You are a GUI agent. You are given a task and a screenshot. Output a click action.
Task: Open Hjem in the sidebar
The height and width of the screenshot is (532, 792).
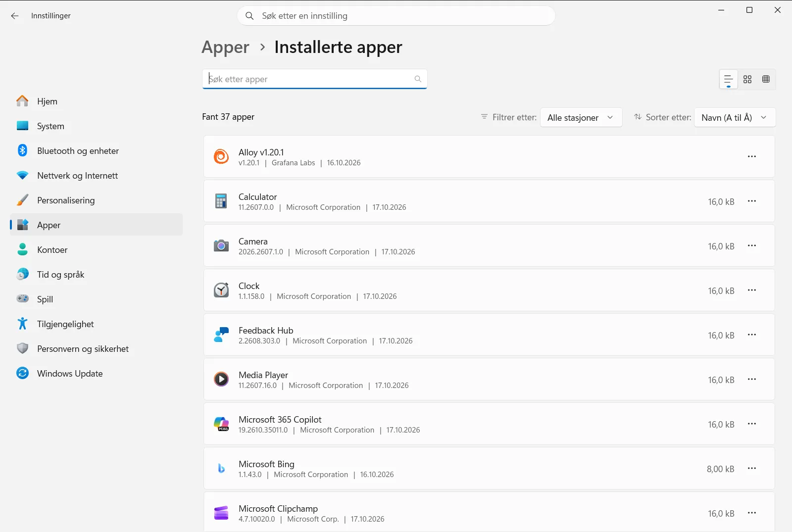click(x=97, y=101)
